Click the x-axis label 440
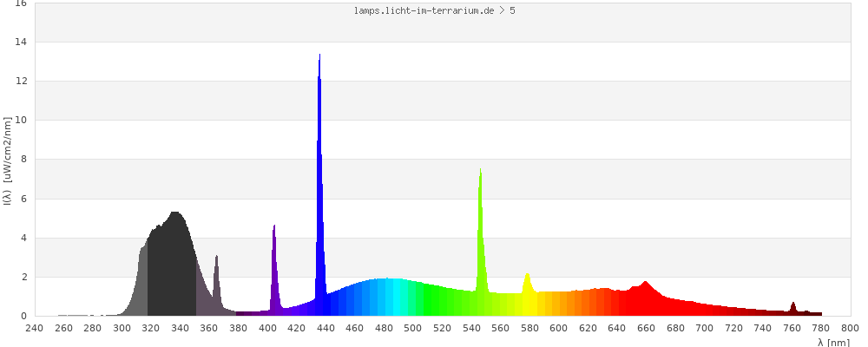 point(325,328)
